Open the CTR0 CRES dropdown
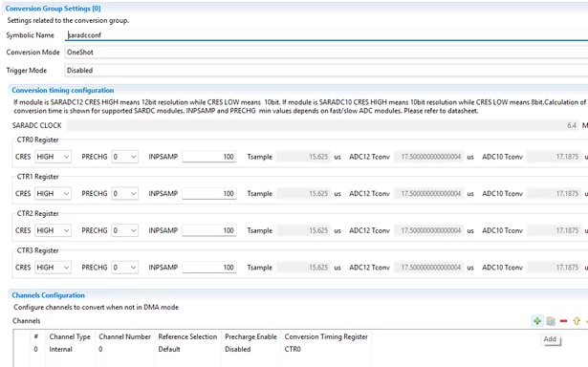The height and width of the screenshot is (367, 588). click(x=53, y=157)
